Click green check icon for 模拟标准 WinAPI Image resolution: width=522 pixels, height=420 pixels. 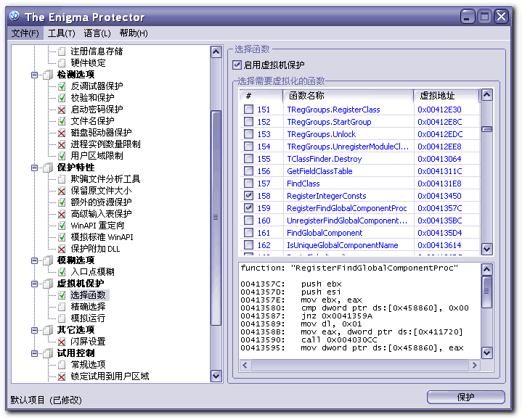click(62, 237)
